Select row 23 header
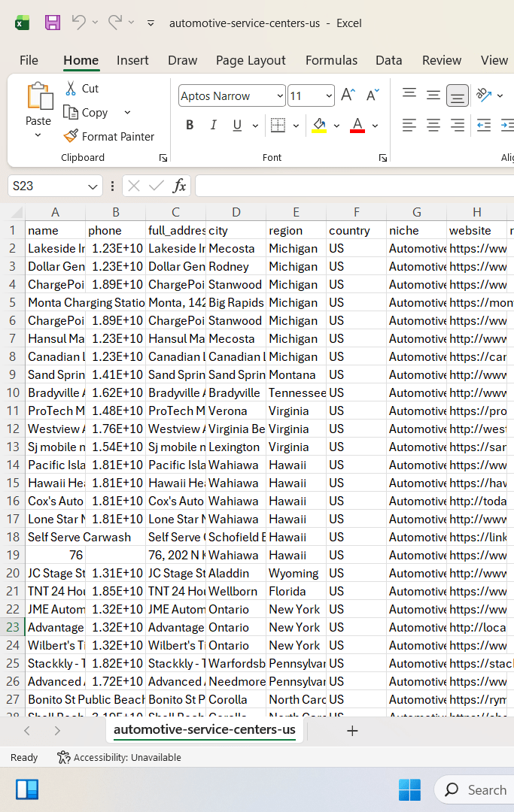The image size is (514, 812). (x=13, y=627)
